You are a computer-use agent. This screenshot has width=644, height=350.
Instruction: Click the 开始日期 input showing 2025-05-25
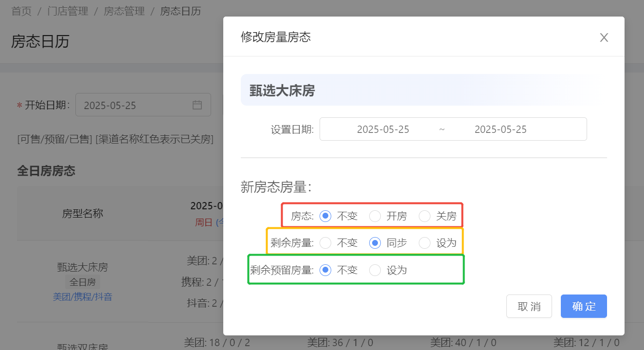(x=143, y=105)
